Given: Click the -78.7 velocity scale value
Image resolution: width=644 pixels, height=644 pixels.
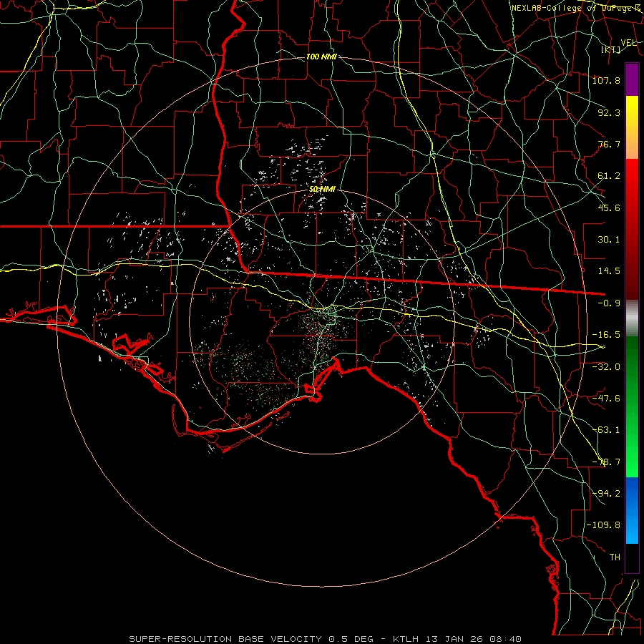Looking at the screenshot, I should click(606, 462).
